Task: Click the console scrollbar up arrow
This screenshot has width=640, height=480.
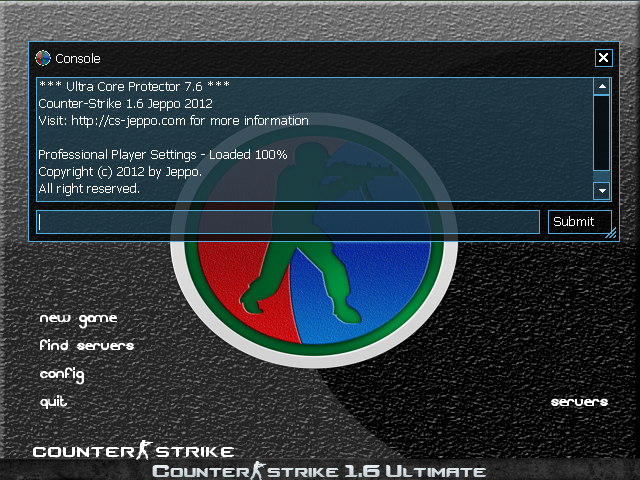Action: click(x=602, y=87)
